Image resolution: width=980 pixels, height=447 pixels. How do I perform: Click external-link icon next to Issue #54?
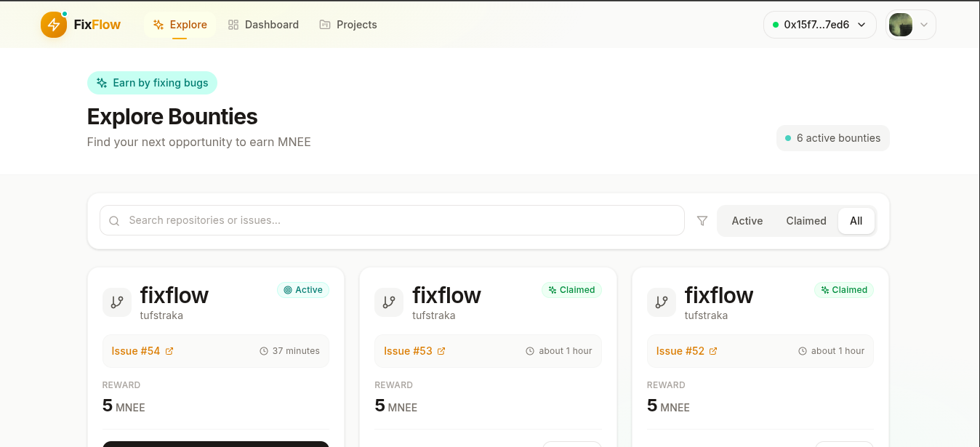[x=169, y=351]
